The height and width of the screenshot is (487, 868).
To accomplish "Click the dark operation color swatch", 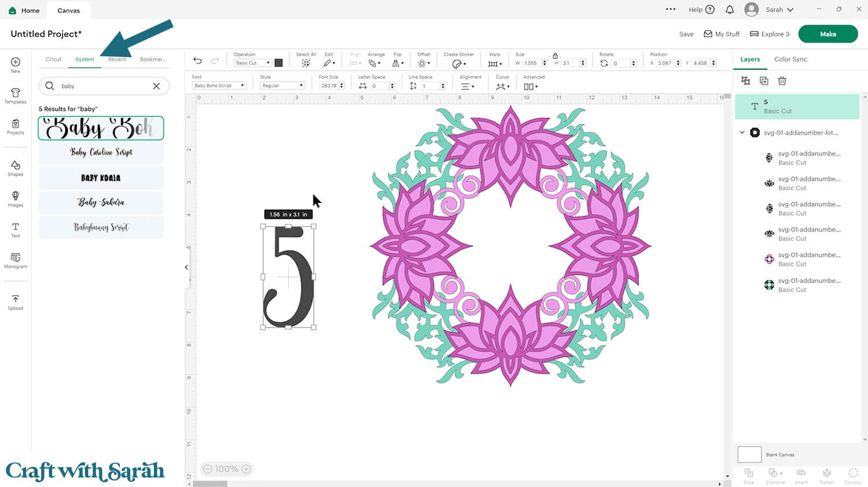I will click(x=278, y=63).
